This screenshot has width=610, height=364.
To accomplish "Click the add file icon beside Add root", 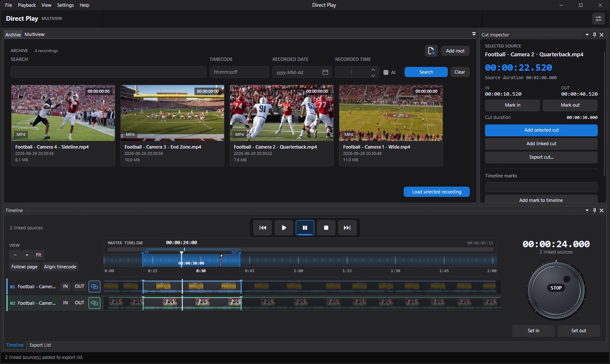I will pos(431,51).
